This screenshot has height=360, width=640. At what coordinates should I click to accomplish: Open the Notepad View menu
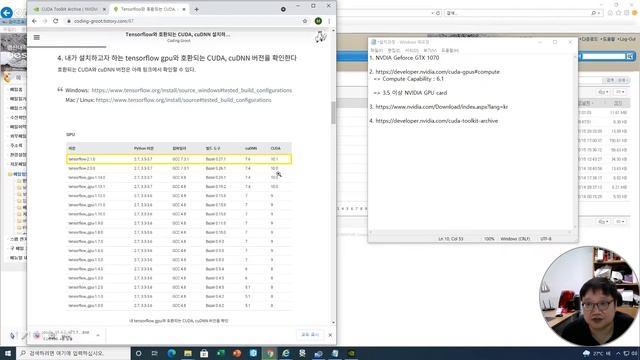430,50
